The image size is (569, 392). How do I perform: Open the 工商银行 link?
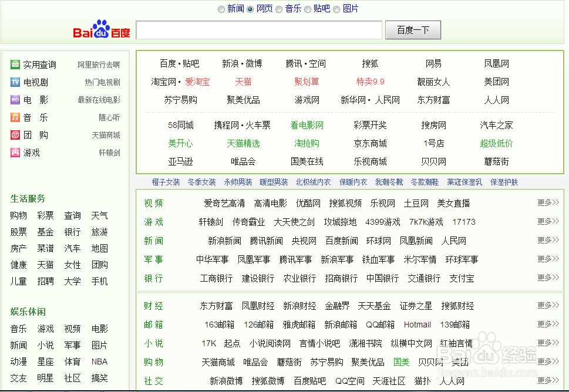tap(216, 279)
